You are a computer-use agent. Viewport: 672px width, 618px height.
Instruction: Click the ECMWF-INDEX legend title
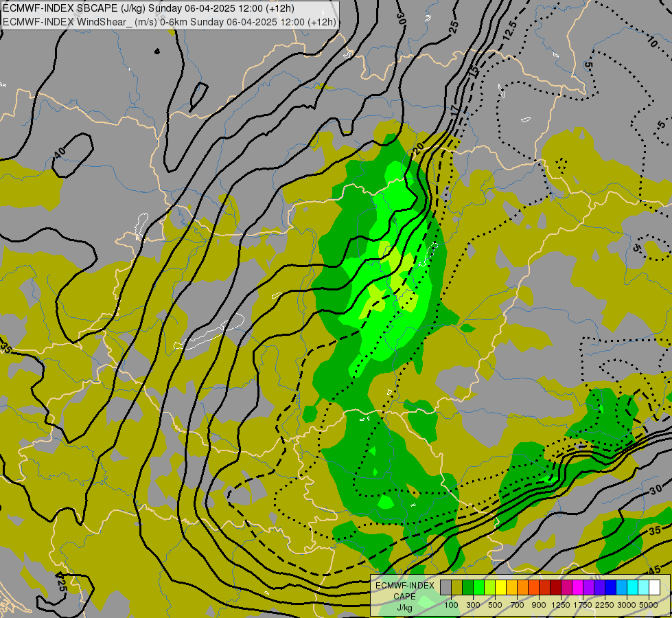pos(404,586)
